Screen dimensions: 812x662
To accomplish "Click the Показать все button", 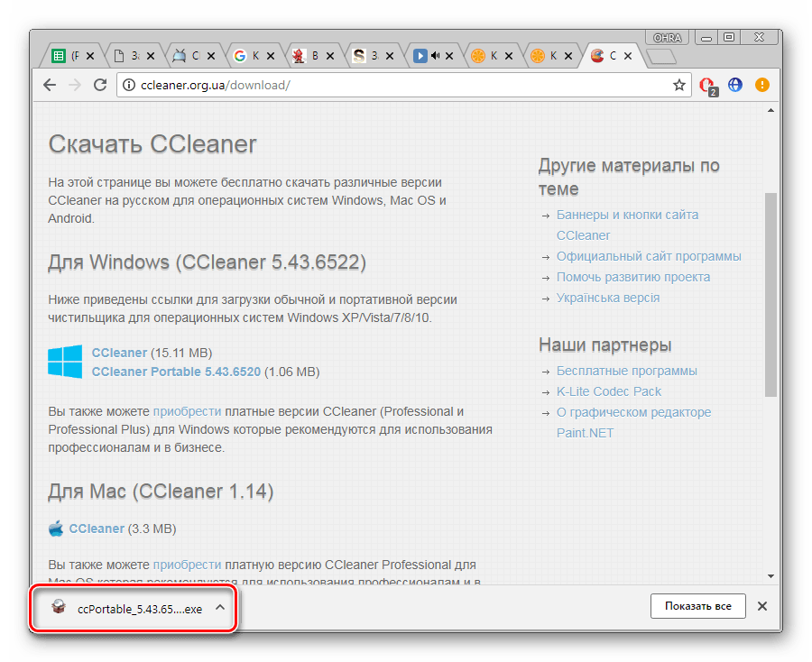I will (697, 606).
